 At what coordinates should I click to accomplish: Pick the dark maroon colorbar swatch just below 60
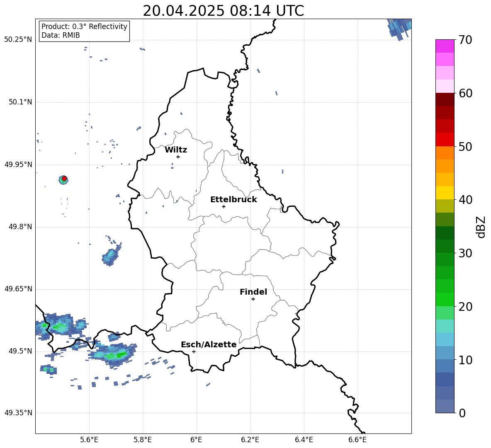click(445, 99)
